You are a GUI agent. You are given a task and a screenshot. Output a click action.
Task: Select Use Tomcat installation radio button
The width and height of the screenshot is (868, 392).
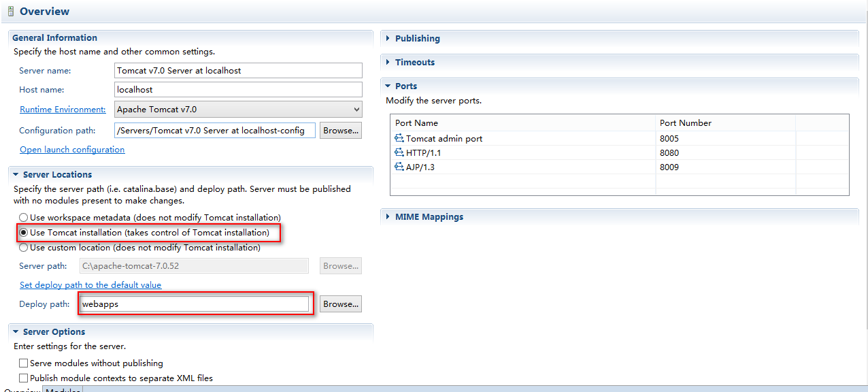(x=24, y=233)
